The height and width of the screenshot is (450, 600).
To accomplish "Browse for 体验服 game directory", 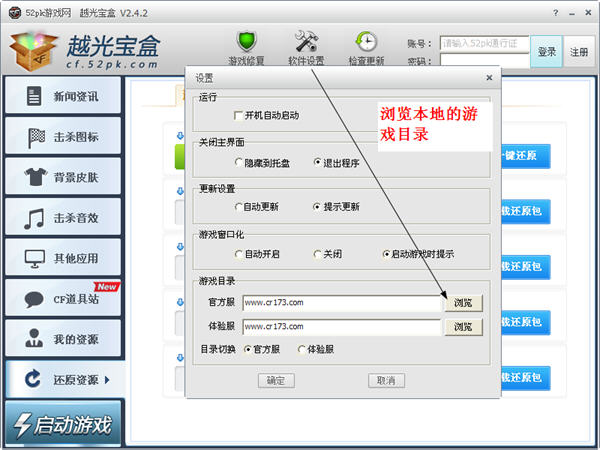I will coord(463,327).
